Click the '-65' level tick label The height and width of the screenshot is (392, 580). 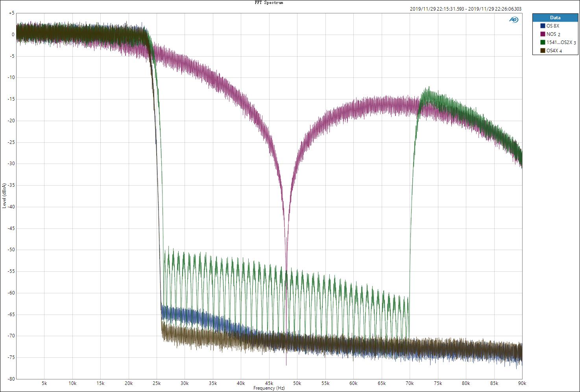pos(11,314)
